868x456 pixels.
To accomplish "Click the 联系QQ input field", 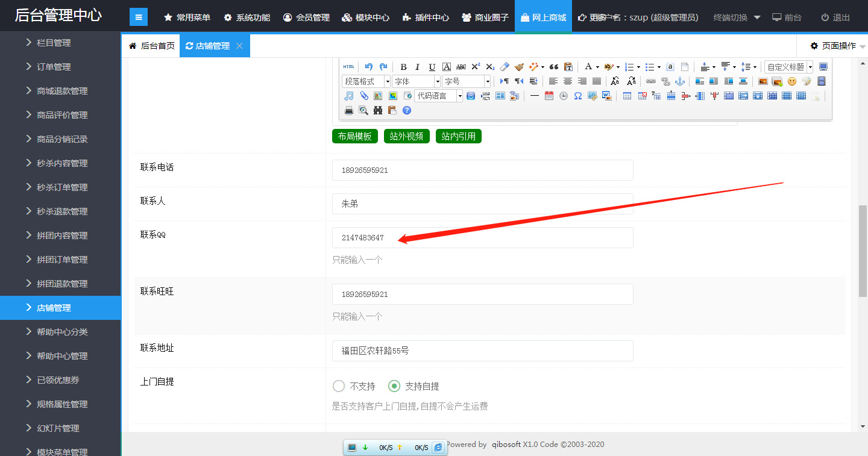I will point(482,237).
